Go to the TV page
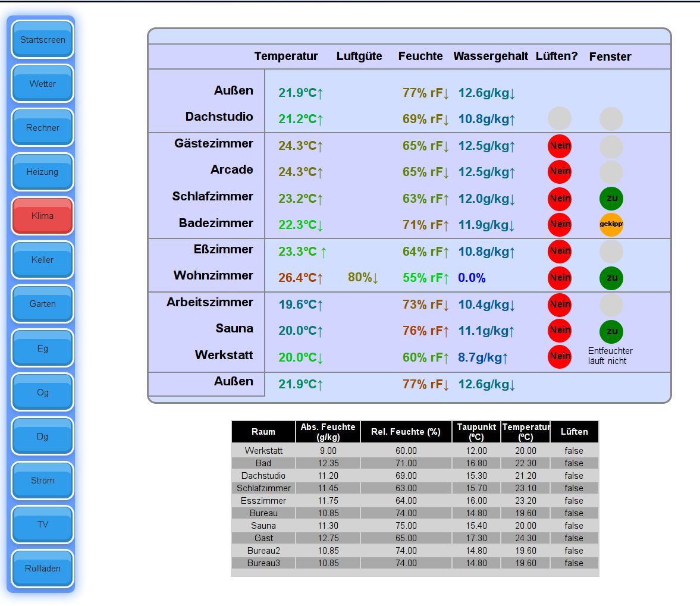The width and height of the screenshot is (700, 606). point(42,524)
